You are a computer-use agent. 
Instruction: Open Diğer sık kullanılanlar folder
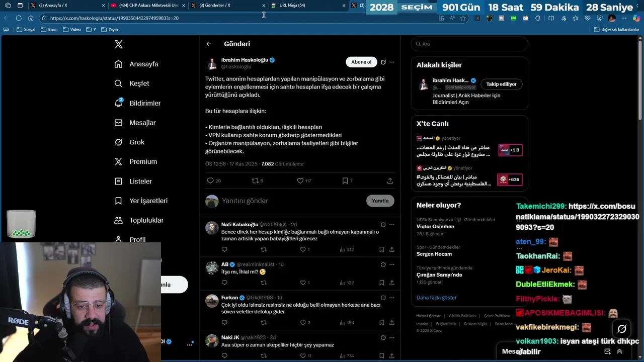616,30
